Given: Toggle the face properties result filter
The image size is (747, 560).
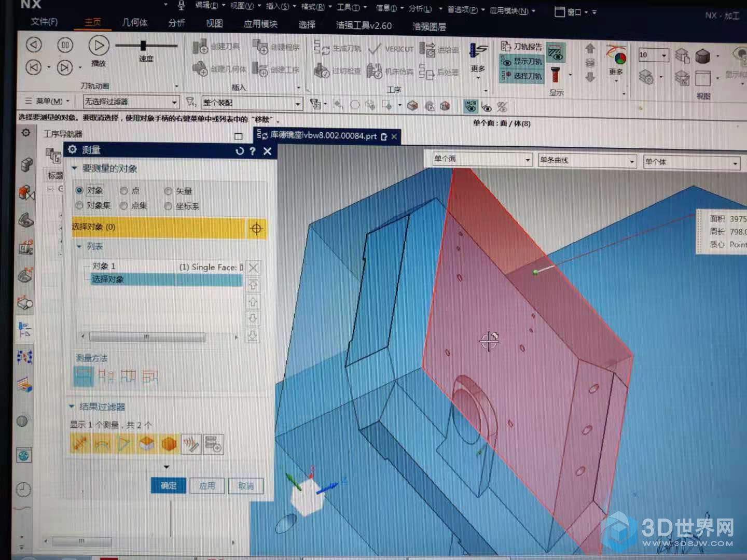Looking at the screenshot, I should pyautogui.click(x=147, y=444).
